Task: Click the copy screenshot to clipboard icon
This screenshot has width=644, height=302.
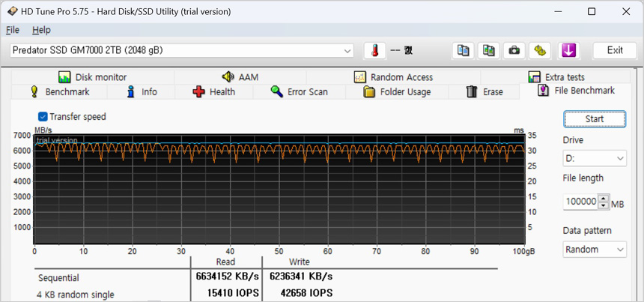Action: click(x=488, y=50)
